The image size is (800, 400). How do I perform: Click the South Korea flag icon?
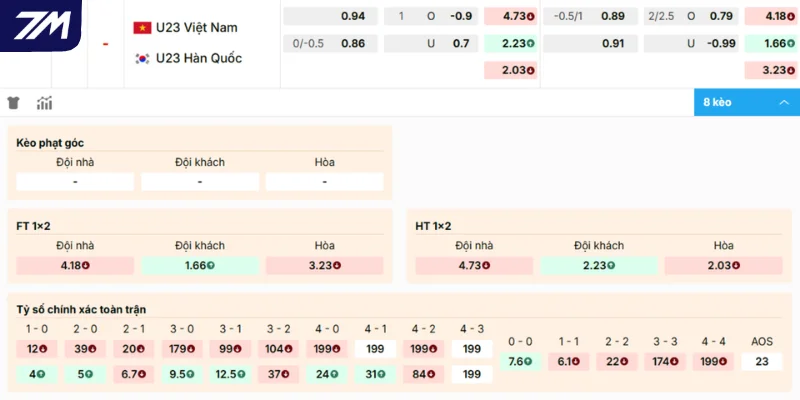[x=142, y=58]
